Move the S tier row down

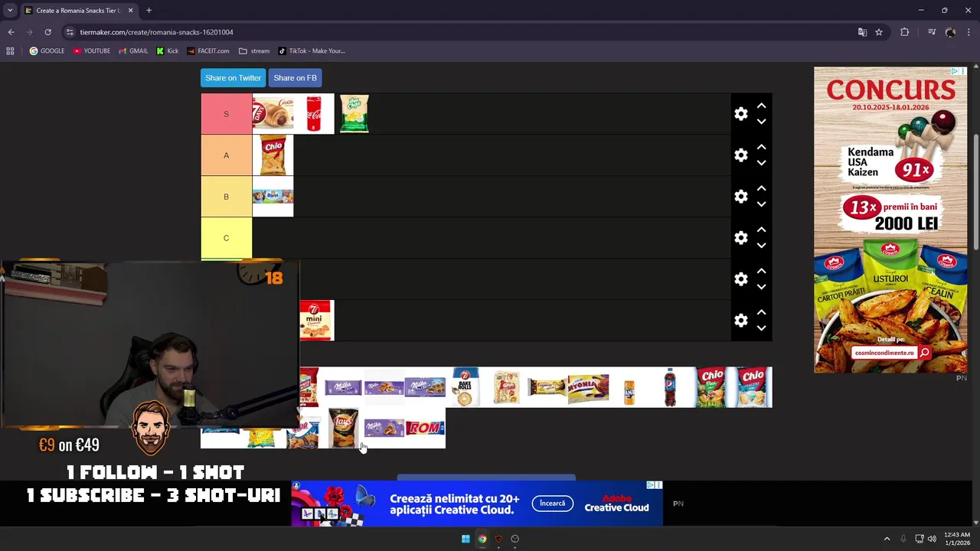click(761, 122)
